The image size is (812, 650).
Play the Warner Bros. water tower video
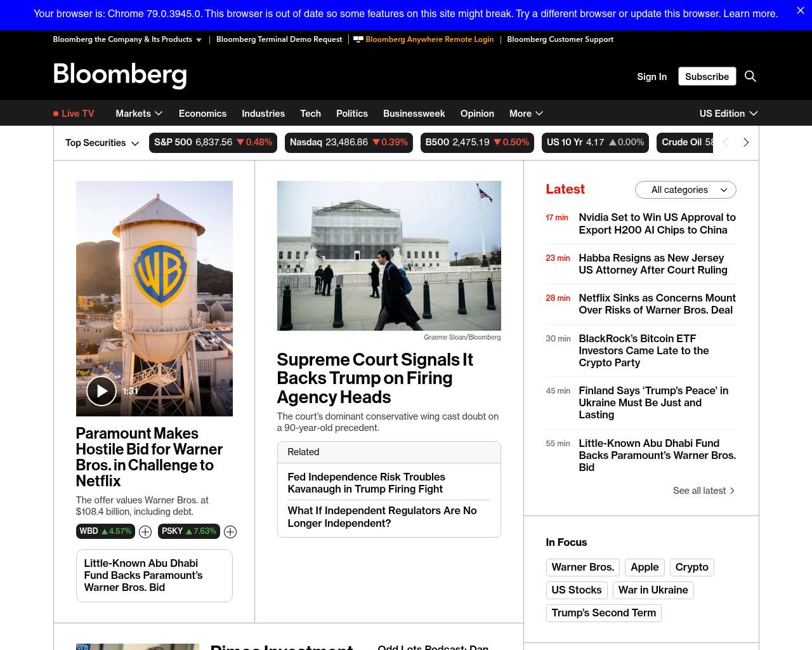tap(101, 391)
